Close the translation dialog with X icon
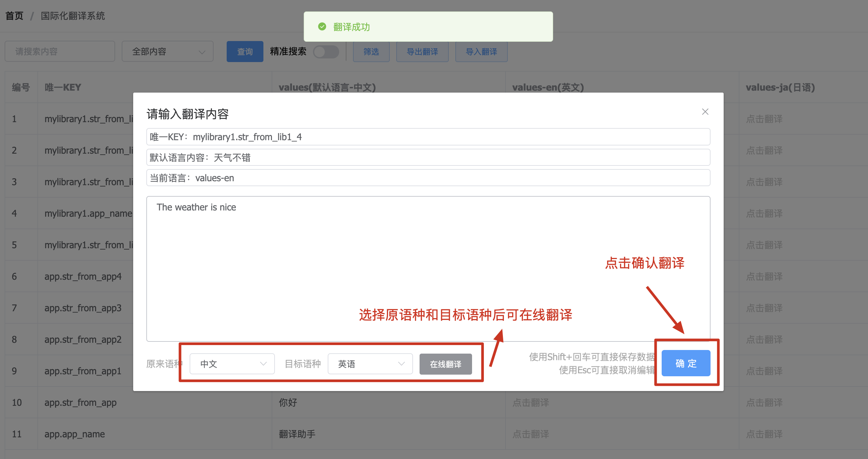 point(705,112)
